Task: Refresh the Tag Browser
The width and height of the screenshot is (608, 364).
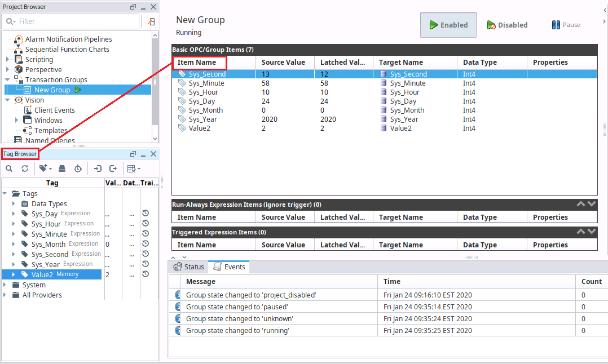Action: (x=25, y=168)
